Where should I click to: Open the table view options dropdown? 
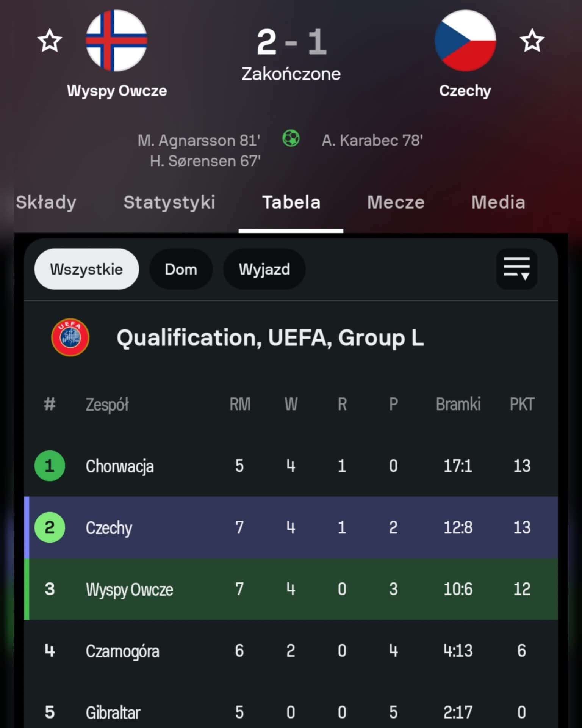pyautogui.click(x=516, y=269)
